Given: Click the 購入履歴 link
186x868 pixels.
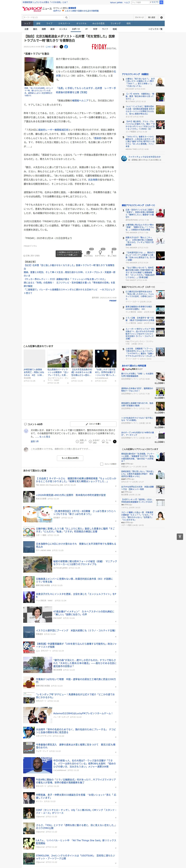Looking at the screenshot, I should tap(152, 18).
